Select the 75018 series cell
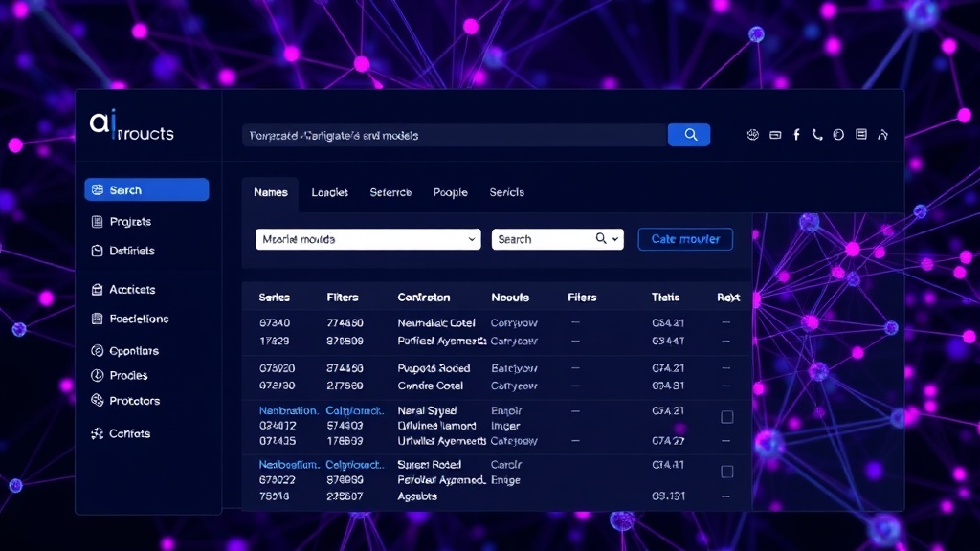The height and width of the screenshot is (551, 980). coord(275,496)
